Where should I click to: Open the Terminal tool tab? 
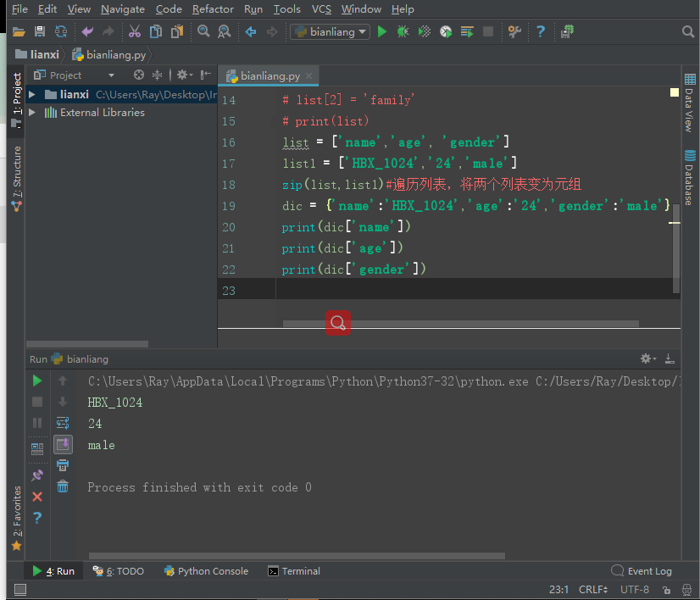294,571
